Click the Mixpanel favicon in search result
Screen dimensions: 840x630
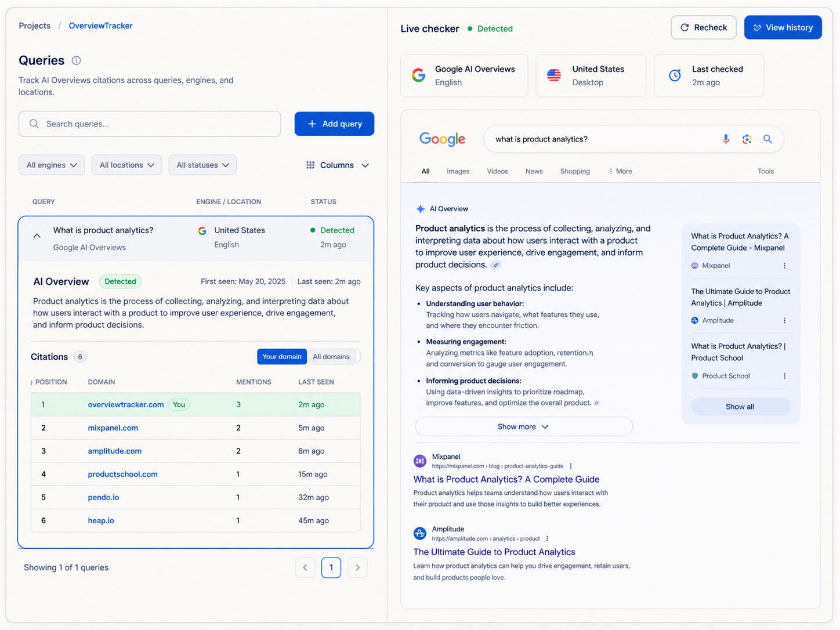point(420,461)
